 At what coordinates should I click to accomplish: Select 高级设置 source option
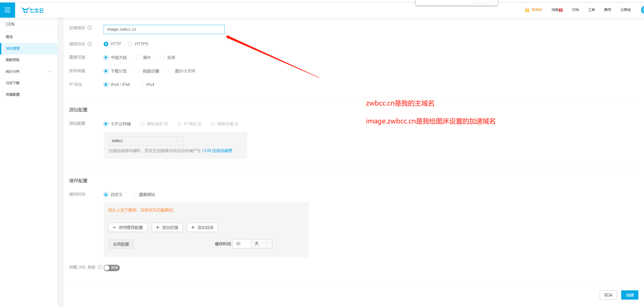[x=213, y=124]
